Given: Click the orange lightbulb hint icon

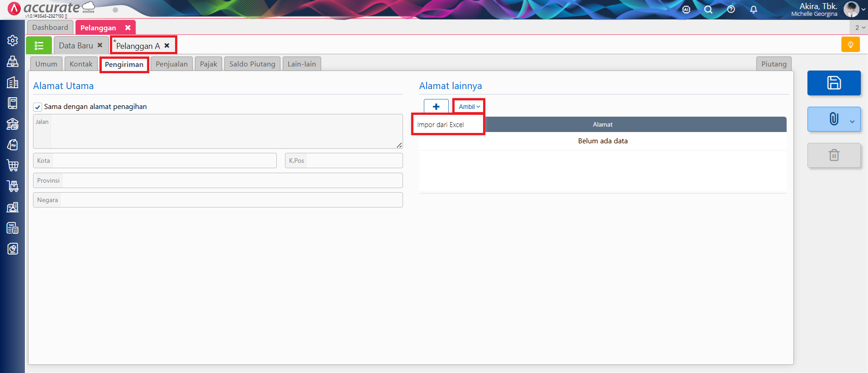Looking at the screenshot, I should [x=850, y=44].
